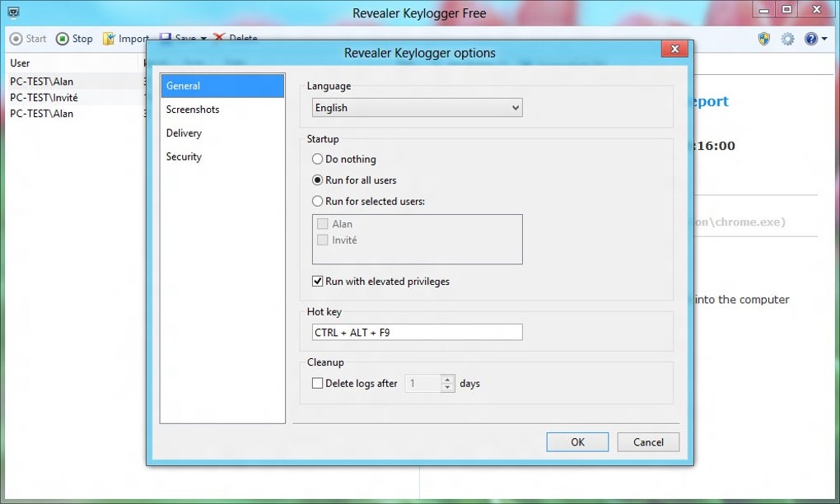Increase days with the spinner up arrow
Image resolution: width=840 pixels, height=504 pixels.
click(x=448, y=379)
